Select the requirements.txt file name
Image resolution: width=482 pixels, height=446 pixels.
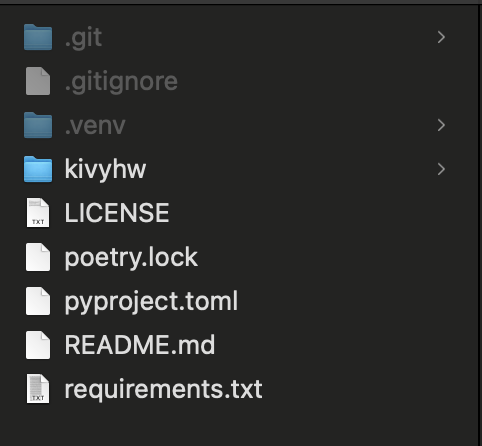(x=164, y=390)
